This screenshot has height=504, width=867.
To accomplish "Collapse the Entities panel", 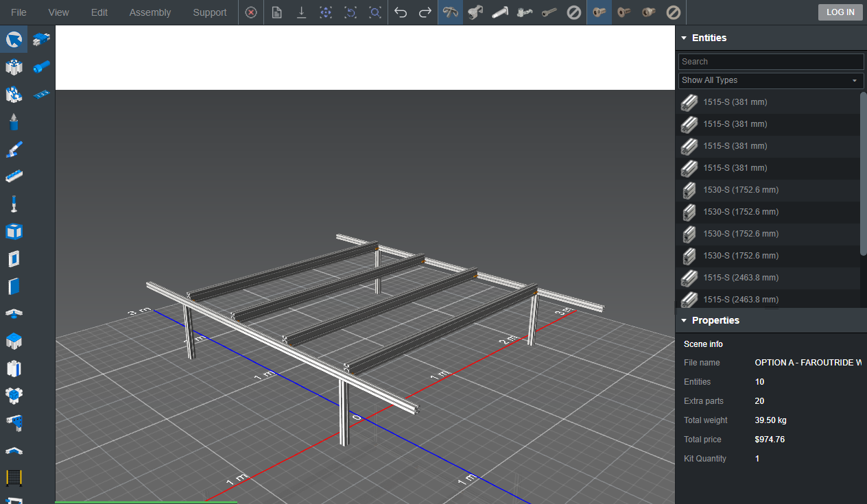I will click(684, 38).
